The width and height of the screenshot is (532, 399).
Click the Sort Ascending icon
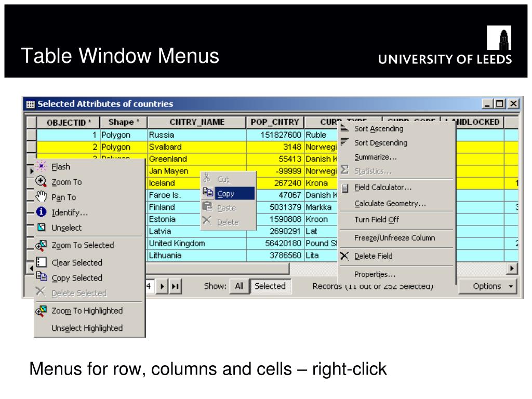(344, 128)
